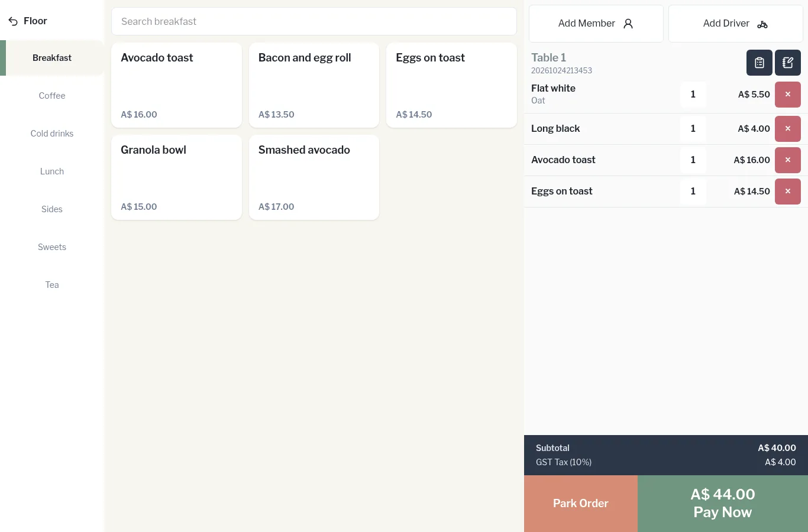Click the person icon in Add Member

tap(628, 24)
